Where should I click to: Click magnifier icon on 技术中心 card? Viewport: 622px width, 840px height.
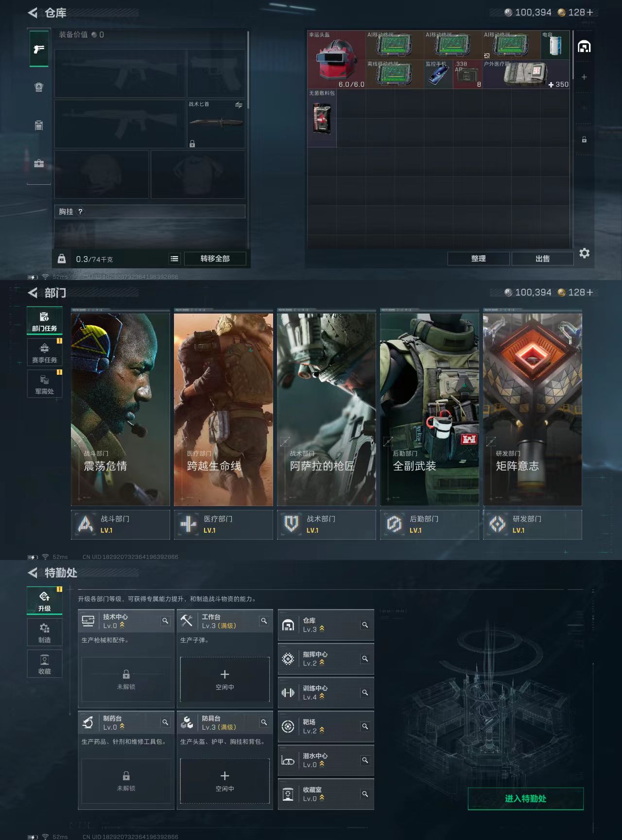[165, 621]
